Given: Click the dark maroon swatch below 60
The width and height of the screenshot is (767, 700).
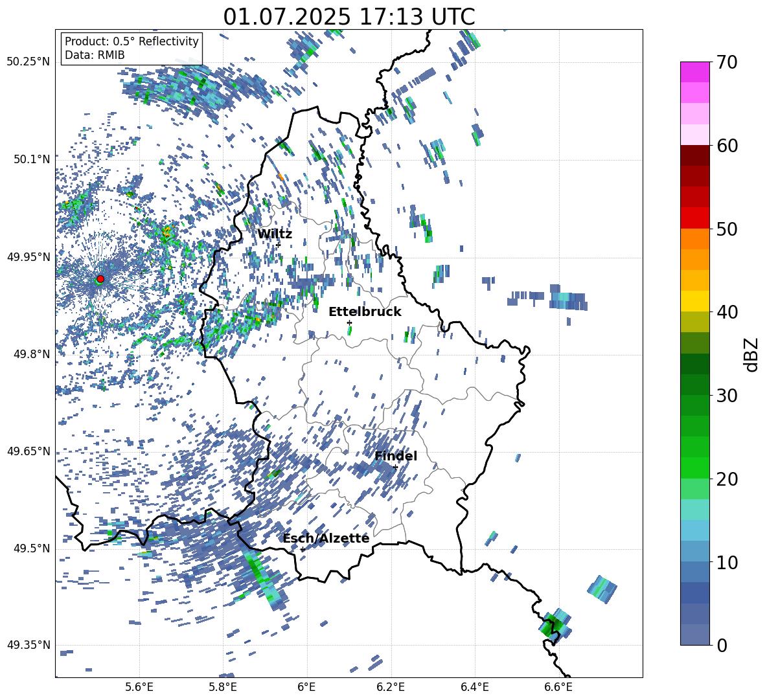Looking at the screenshot, I should (x=694, y=155).
